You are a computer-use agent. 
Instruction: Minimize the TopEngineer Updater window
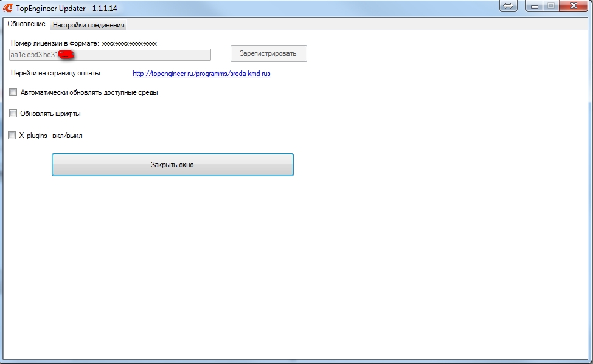tap(535, 5)
